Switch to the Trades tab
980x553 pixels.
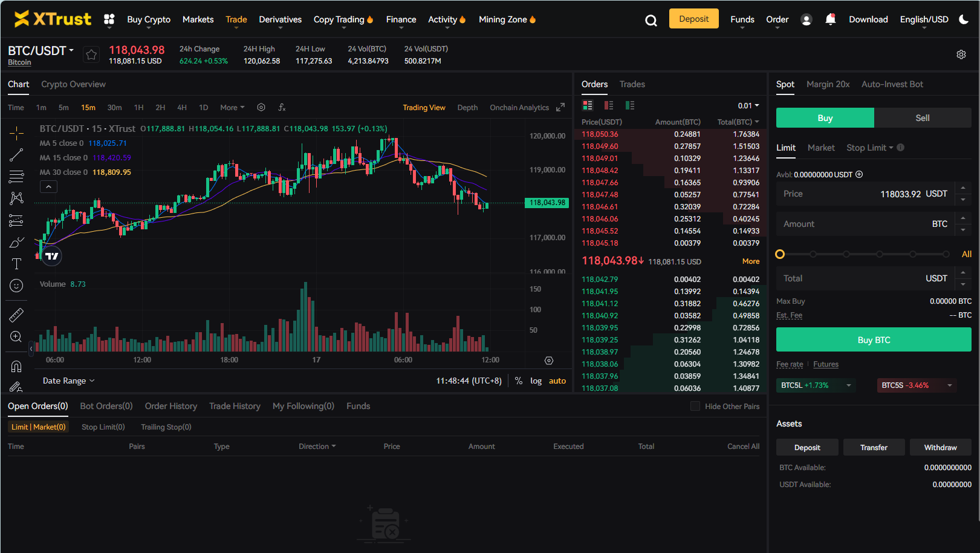[x=632, y=84]
